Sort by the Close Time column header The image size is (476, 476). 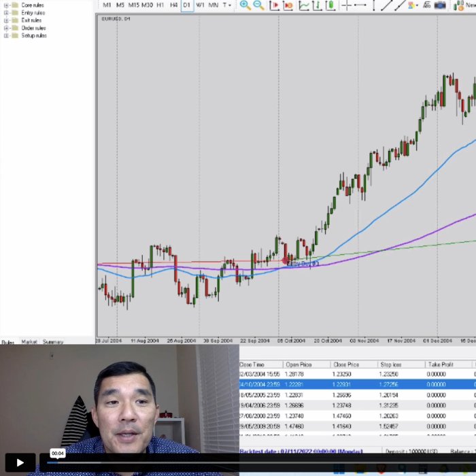pos(260,364)
